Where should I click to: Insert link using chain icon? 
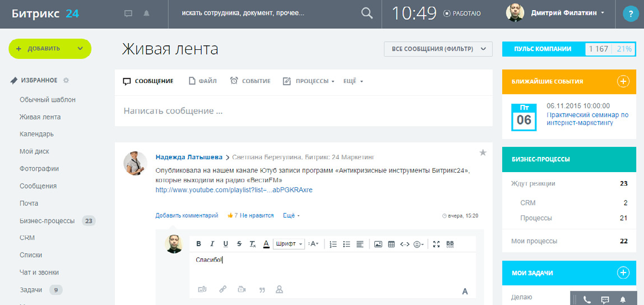pos(223,289)
